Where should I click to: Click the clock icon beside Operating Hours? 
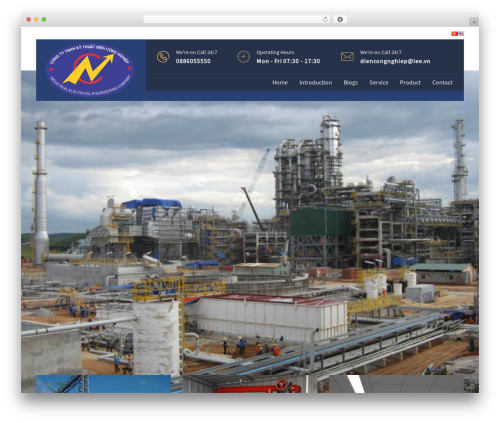coord(243,57)
